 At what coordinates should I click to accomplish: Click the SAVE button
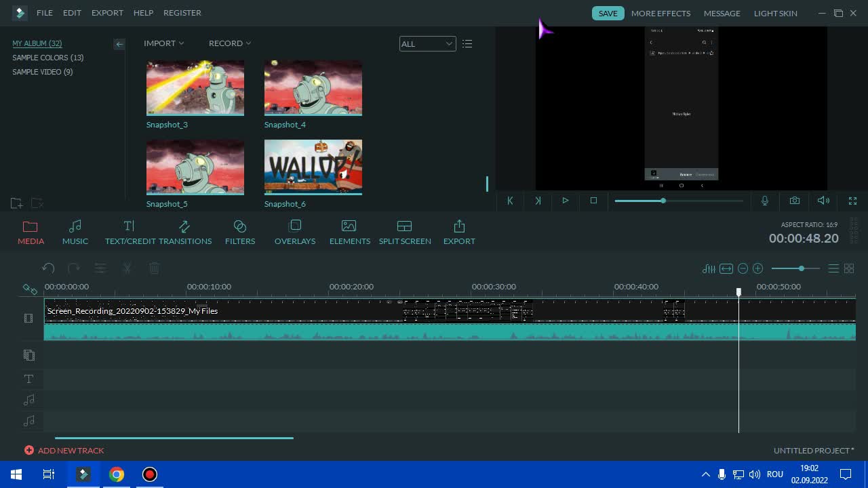[x=608, y=13]
